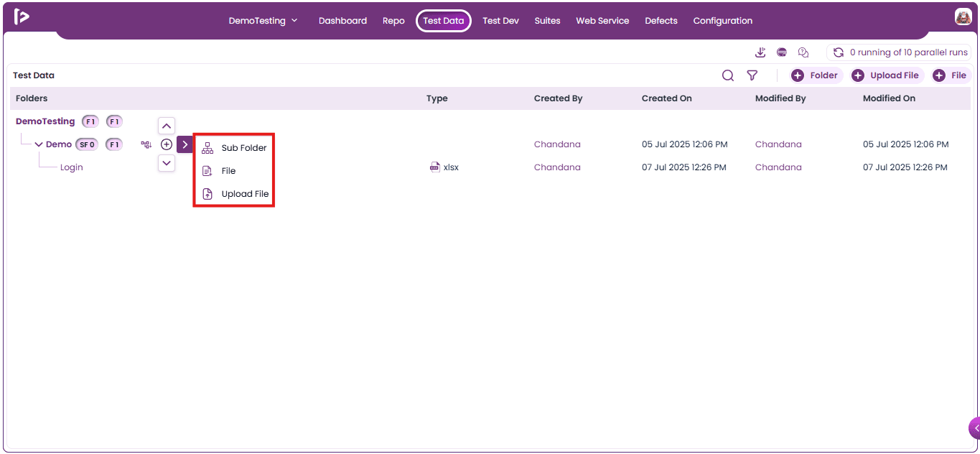Viewport: 980px width, 454px height.
Task: Go to the Defects tab
Action: 661,21
